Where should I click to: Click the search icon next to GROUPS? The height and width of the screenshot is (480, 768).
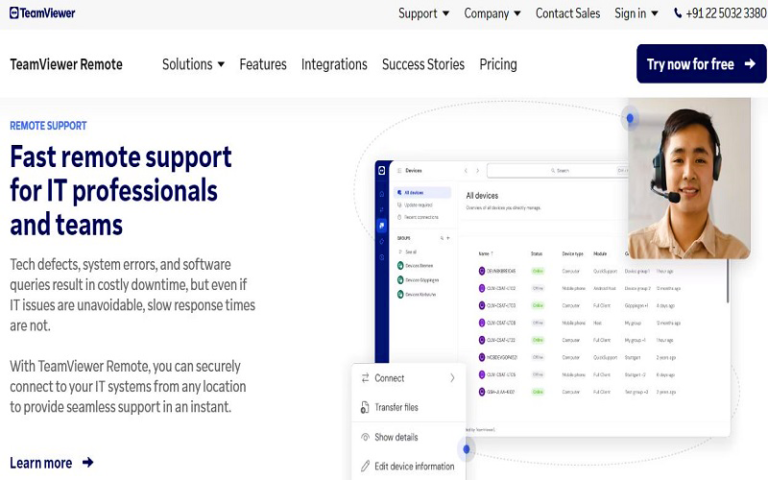(441, 238)
